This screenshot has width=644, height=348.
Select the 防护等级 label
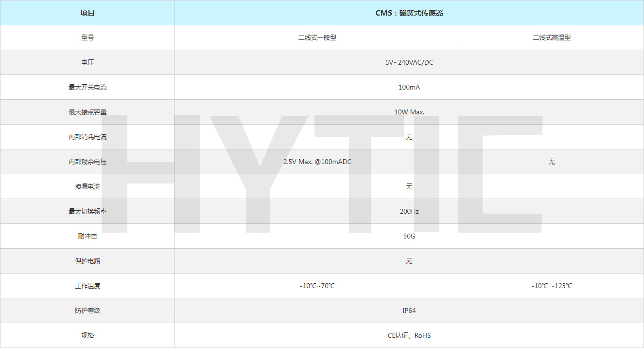coord(87,311)
